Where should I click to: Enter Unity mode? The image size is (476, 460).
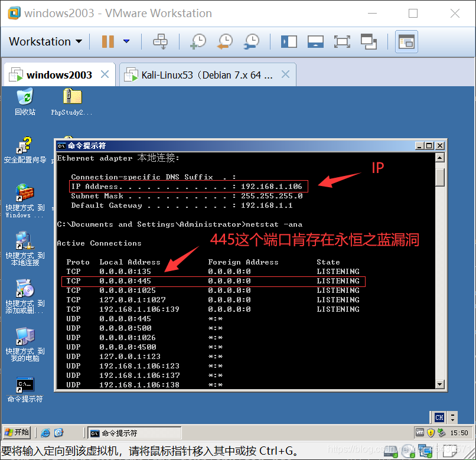(369, 41)
